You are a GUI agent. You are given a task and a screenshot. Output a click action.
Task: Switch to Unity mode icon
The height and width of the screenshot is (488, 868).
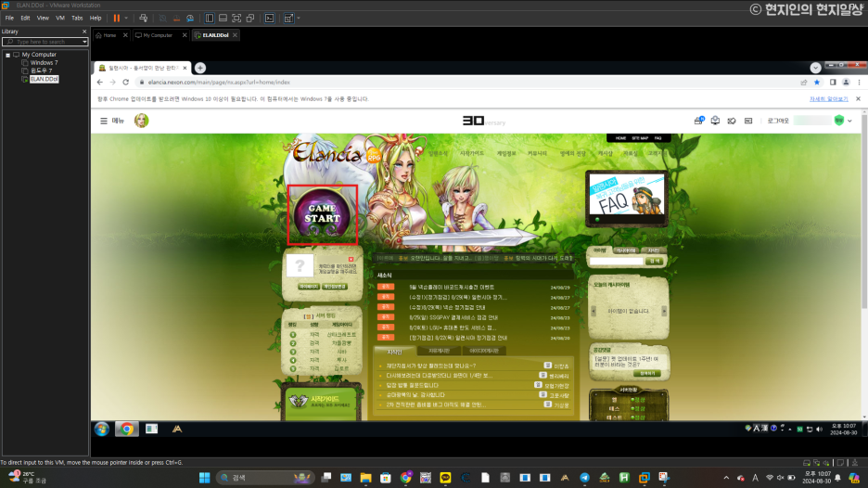pyautogui.click(x=250, y=19)
